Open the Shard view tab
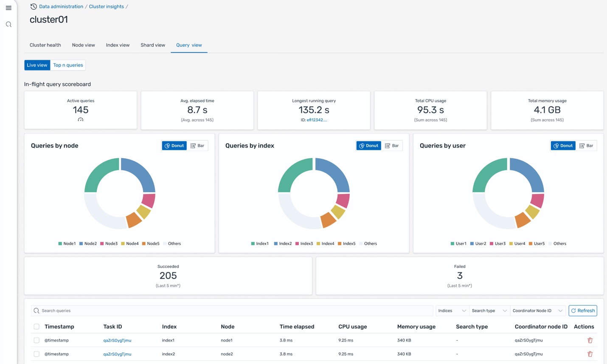Image resolution: width=607 pixels, height=364 pixels. click(x=153, y=45)
